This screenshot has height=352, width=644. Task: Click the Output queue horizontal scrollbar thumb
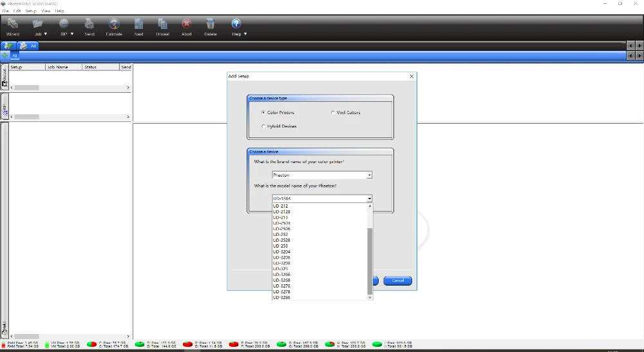click(x=26, y=88)
